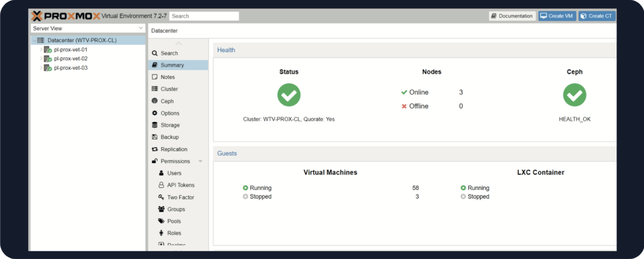Click the Create CT button

click(597, 16)
